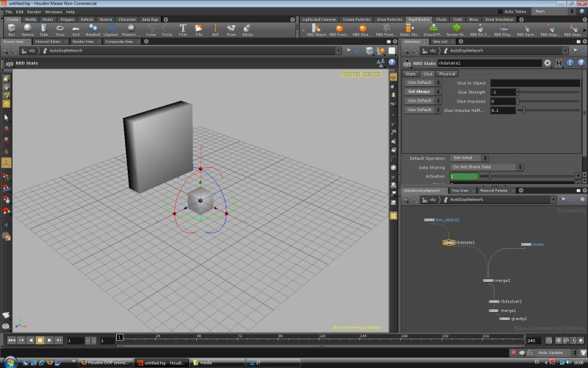Open Glue Impulses Use Default dropdown

coord(423,101)
